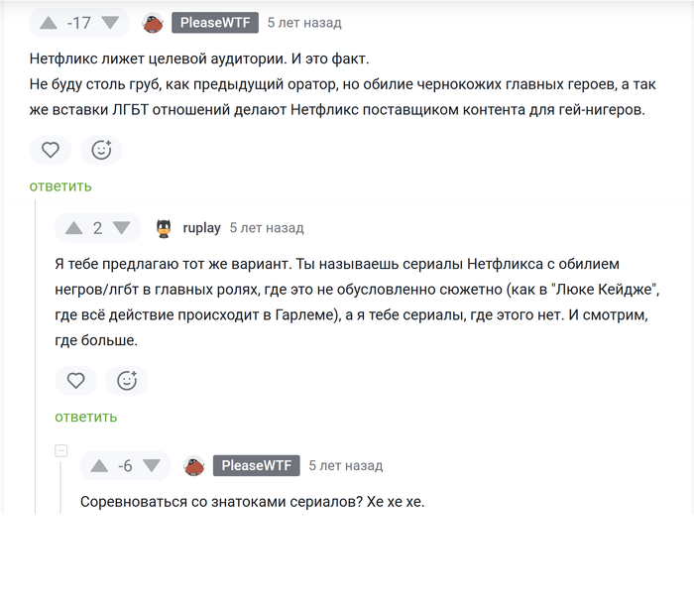Click the heart icon under the top comment
This screenshot has width=694, height=616.
pyautogui.click(x=50, y=150)
